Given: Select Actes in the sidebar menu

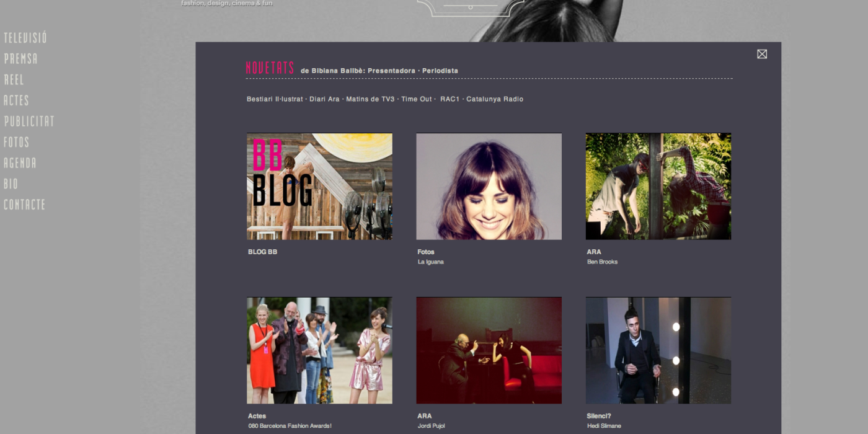Looking at the screenshot, I should pyautogui.click(x=16, y=100).
